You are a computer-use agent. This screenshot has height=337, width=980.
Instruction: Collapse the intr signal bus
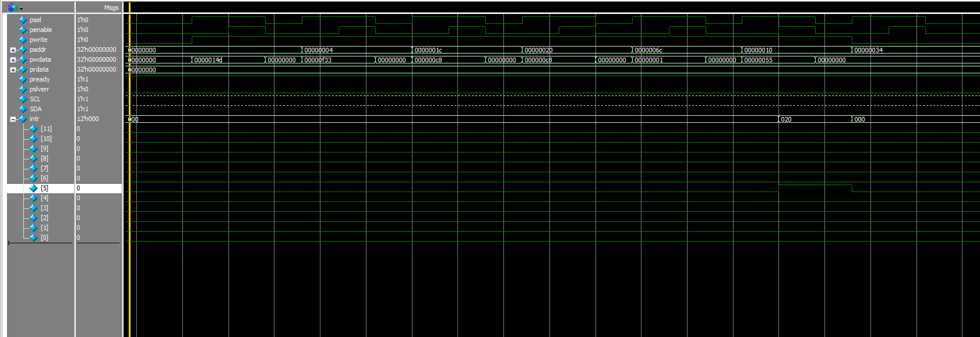pyautogui.click(x=13, y=119)
